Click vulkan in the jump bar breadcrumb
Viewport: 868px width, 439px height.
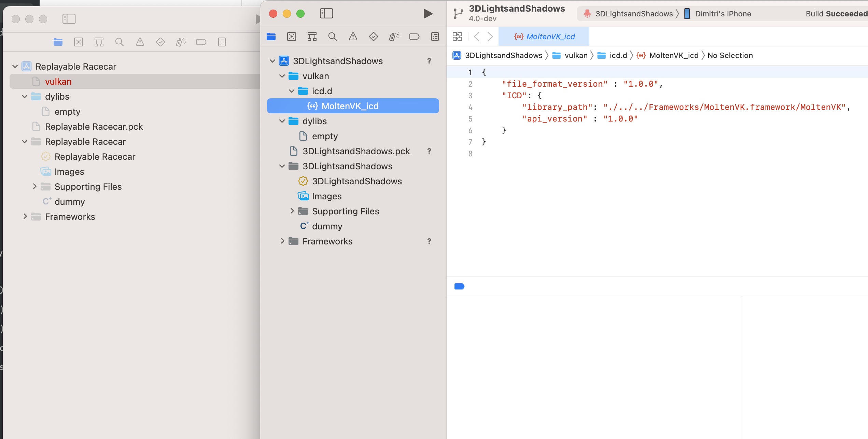point(576,55)
